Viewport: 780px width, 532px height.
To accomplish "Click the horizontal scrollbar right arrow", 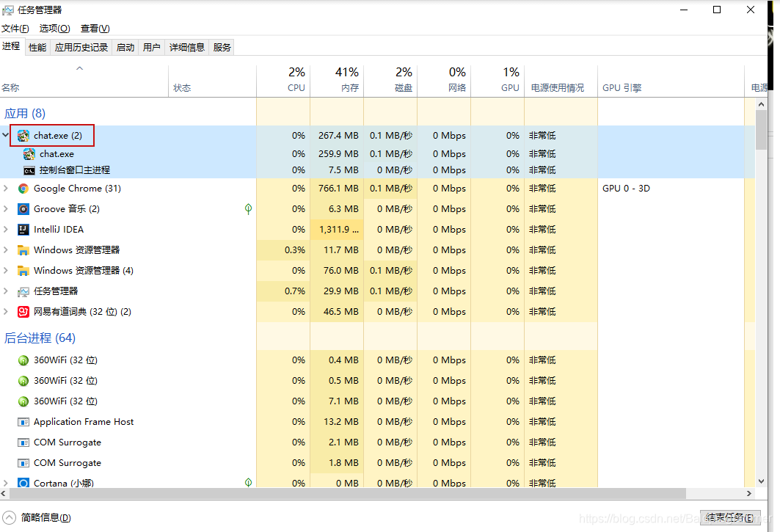I will click(749, 493).
